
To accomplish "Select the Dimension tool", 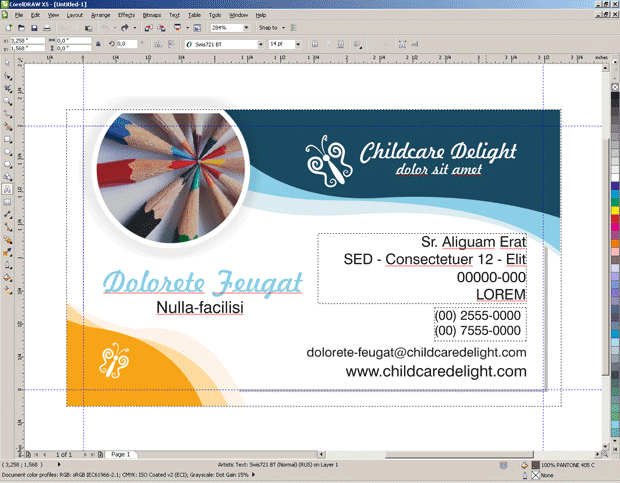I will pos(8,215).
